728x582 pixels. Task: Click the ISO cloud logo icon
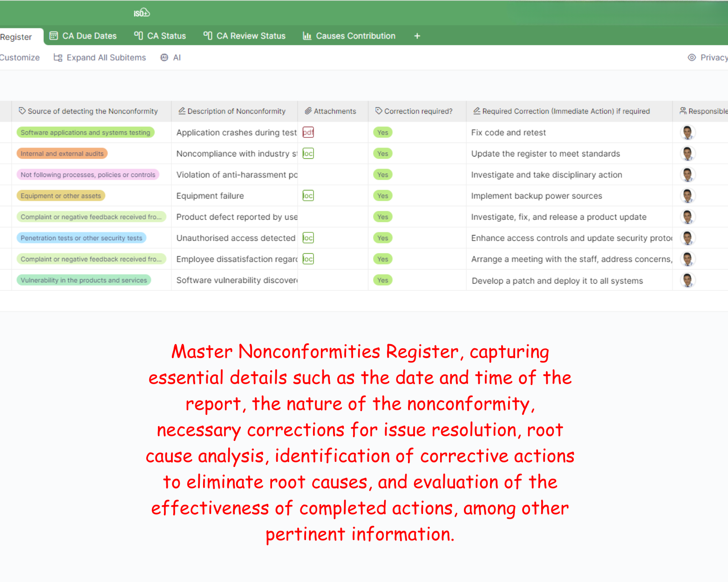tap(142, 13)
